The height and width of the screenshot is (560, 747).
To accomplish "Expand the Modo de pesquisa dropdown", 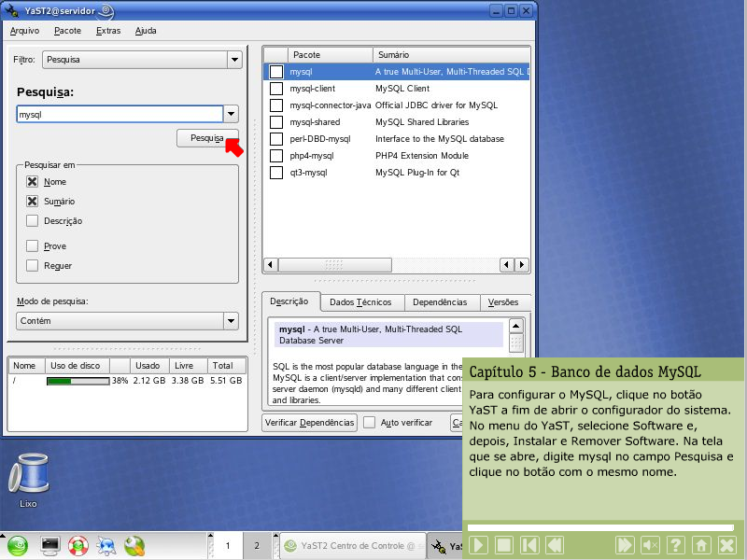I will coord(231,321).
